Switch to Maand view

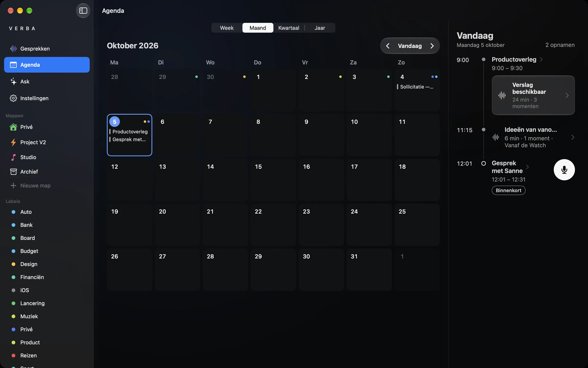[258, 28]
